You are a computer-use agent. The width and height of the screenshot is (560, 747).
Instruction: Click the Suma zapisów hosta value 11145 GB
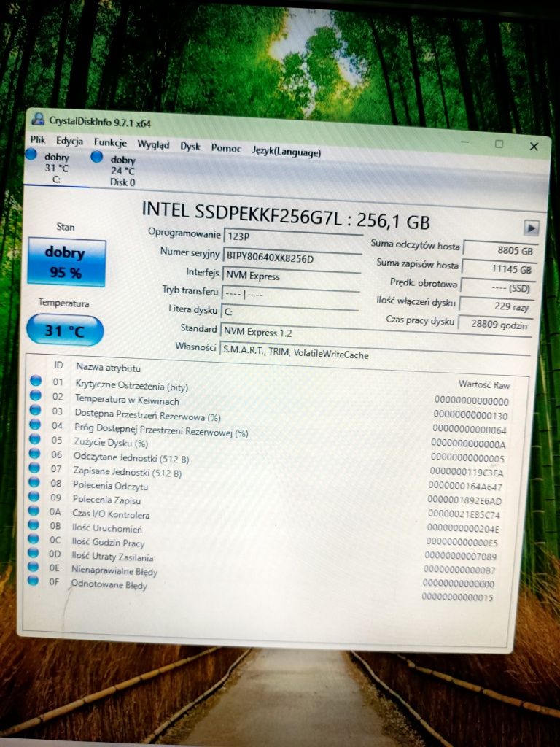(x=499, y=269)
